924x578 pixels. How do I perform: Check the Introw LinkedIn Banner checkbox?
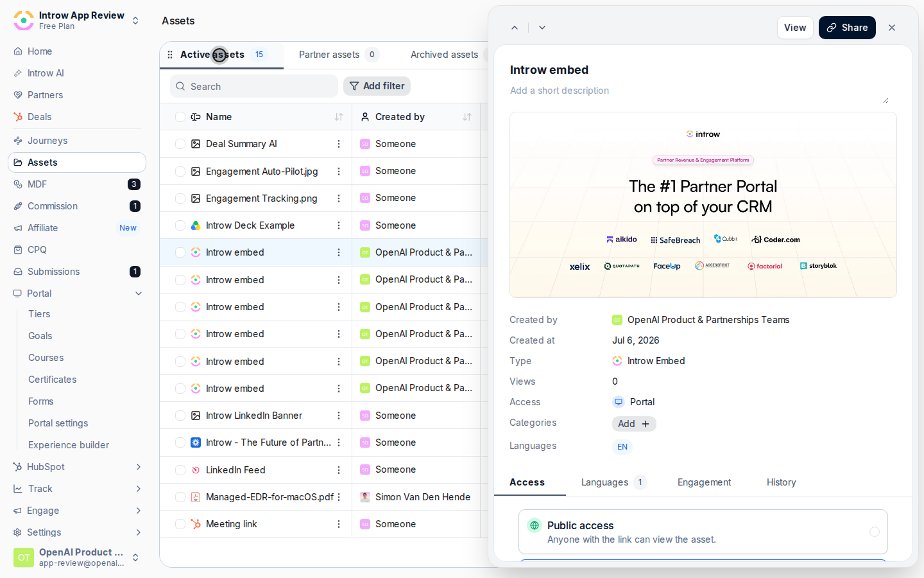(x=180, y=416)
